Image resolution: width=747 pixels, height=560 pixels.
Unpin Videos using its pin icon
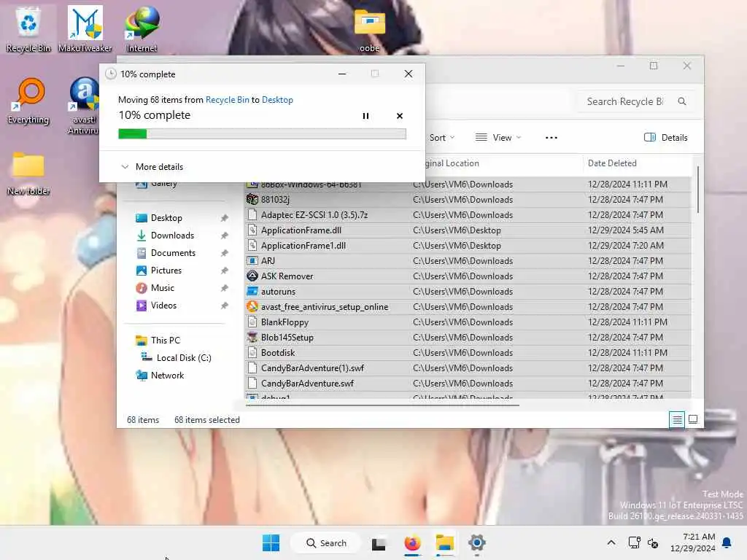(x=225, y=306)
